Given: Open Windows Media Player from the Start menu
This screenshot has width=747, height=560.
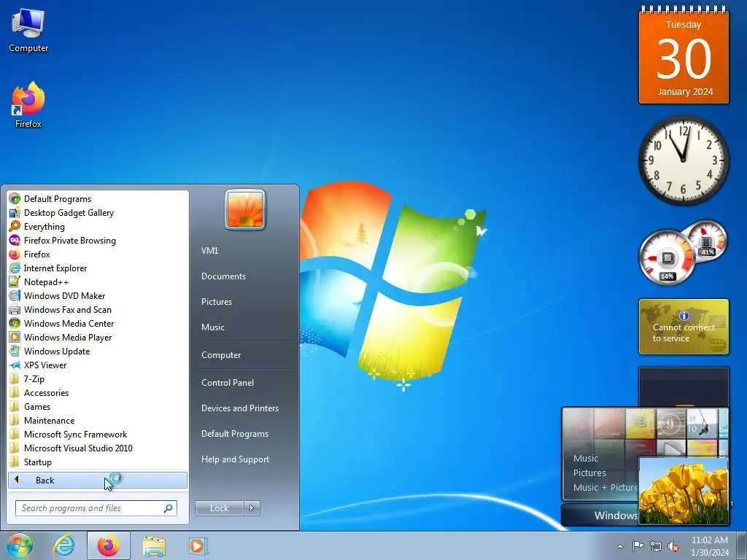Looking at the screenshot, I should click(x=98, y=337).
